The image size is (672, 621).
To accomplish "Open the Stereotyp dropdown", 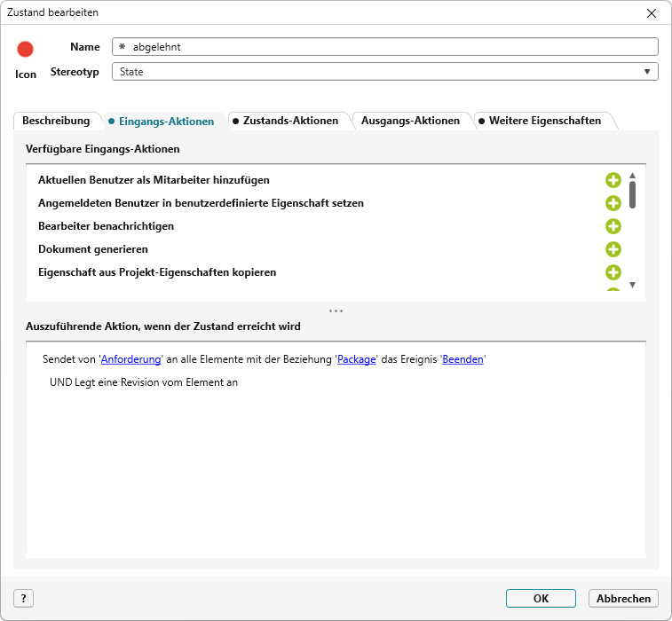I will (384, 72).
